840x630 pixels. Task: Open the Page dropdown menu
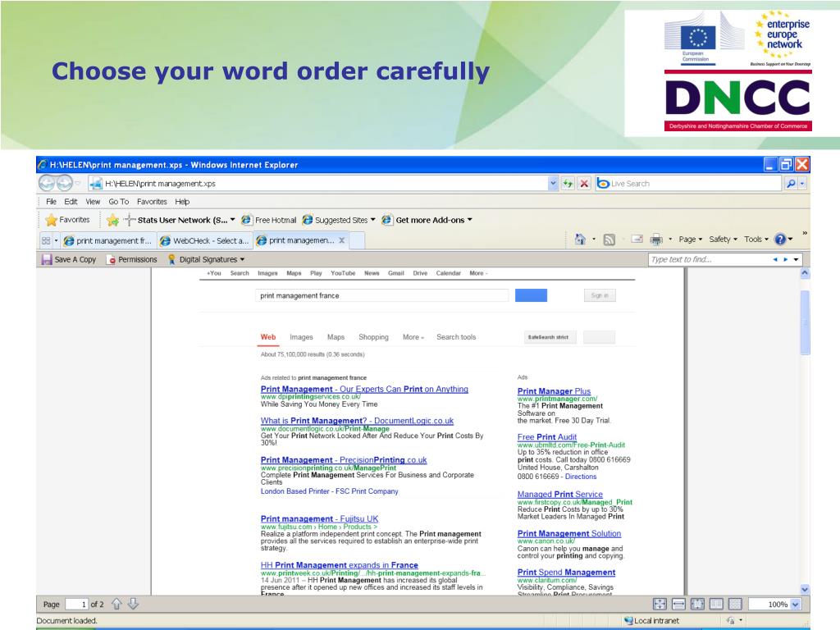coord(691,240)
